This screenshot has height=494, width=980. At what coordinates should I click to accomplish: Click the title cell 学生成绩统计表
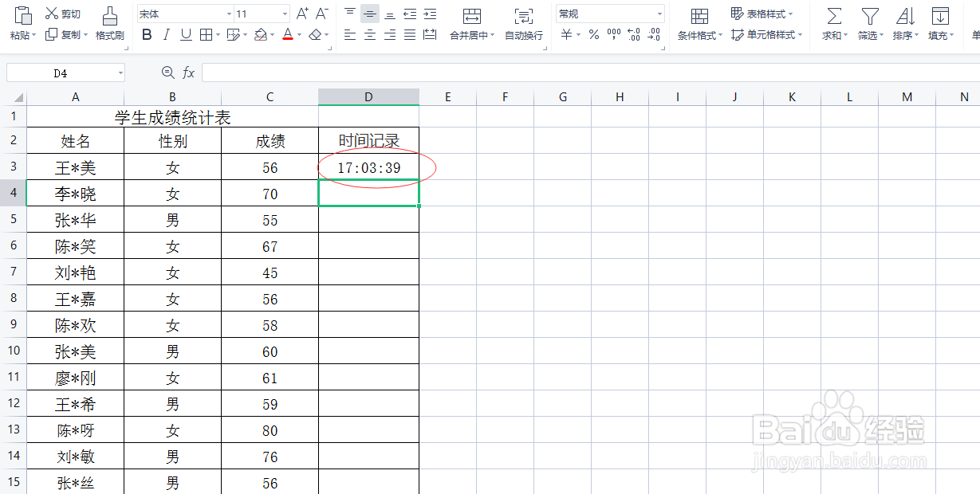[x=172, y=118]
